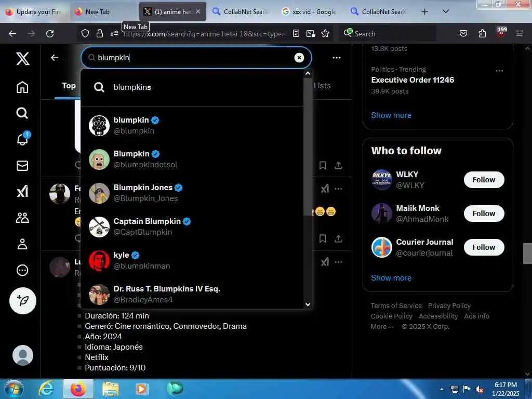The height and width of the screenshot is (399, 532).
Task: Clear the search box text
Action: pyautogui.click(x=299, y=58)
